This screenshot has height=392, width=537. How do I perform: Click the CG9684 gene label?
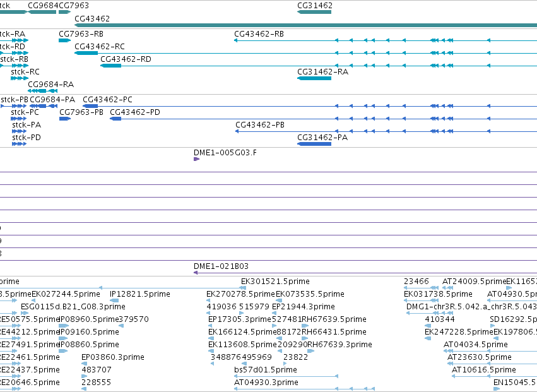coord(43,6)
